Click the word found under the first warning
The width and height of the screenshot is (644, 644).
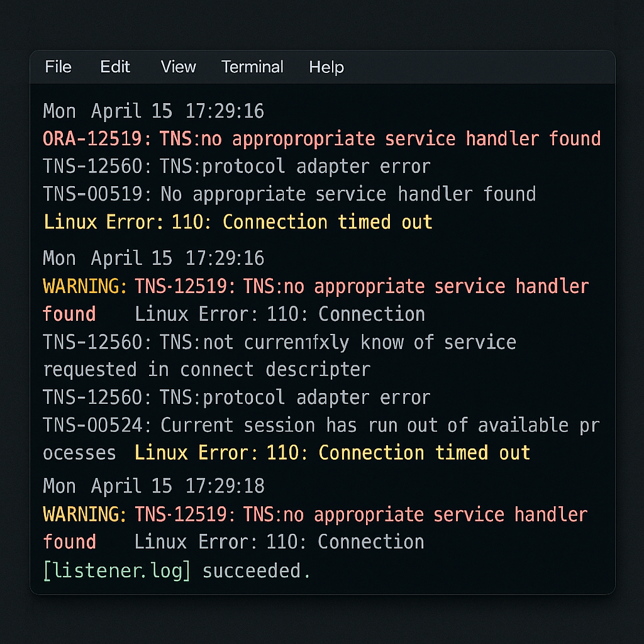pos(69,314)
